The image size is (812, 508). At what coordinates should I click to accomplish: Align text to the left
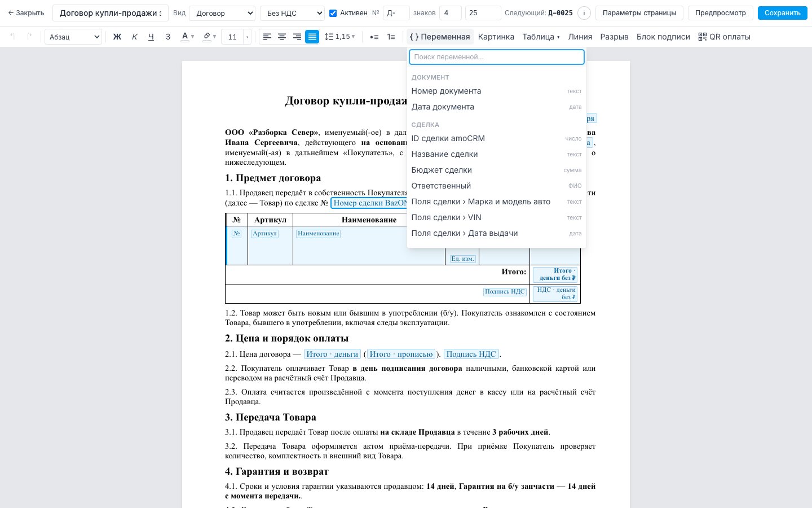click(267, 37)
